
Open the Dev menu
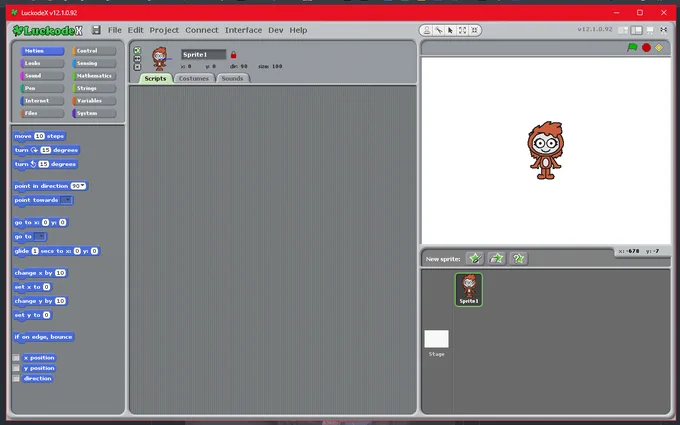tap(275, 30)
